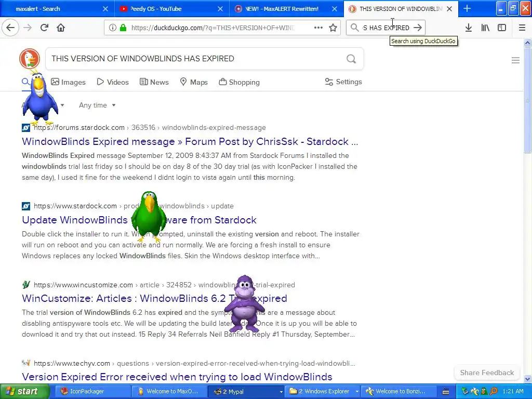Expand the Any time filter
This screenshot has width=532, height=399.
(97, 105)
